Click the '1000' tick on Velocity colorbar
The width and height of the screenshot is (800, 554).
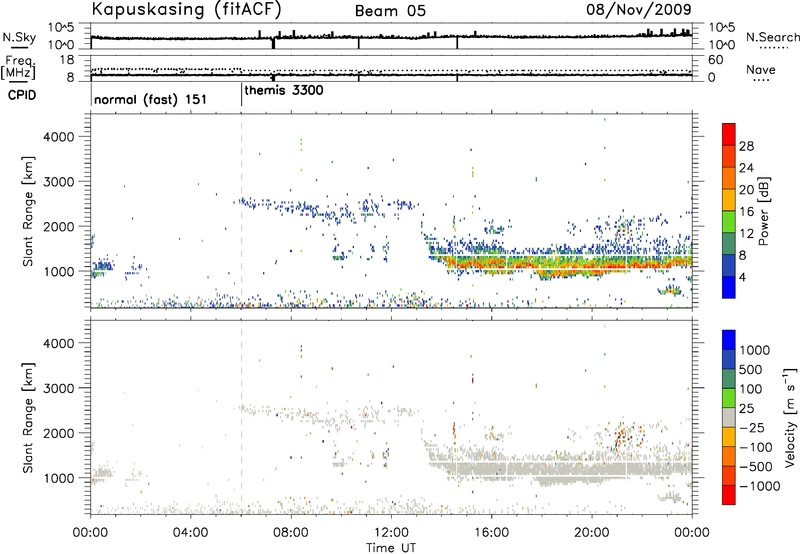click(x=755, y=350)
